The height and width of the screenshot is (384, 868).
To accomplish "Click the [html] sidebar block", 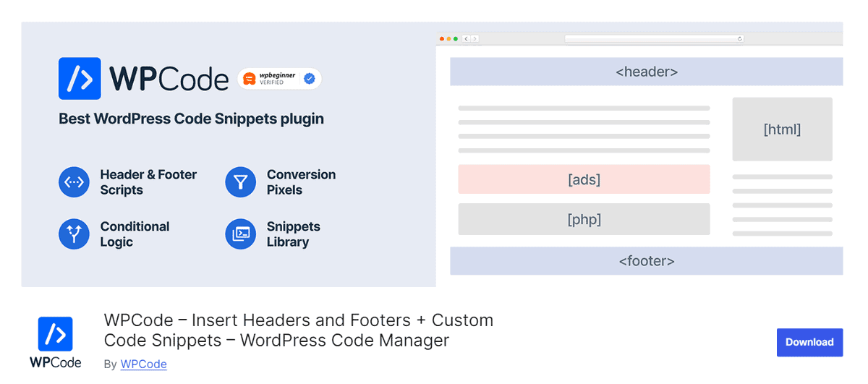I will pyautogui.click(x=783, y=129).
